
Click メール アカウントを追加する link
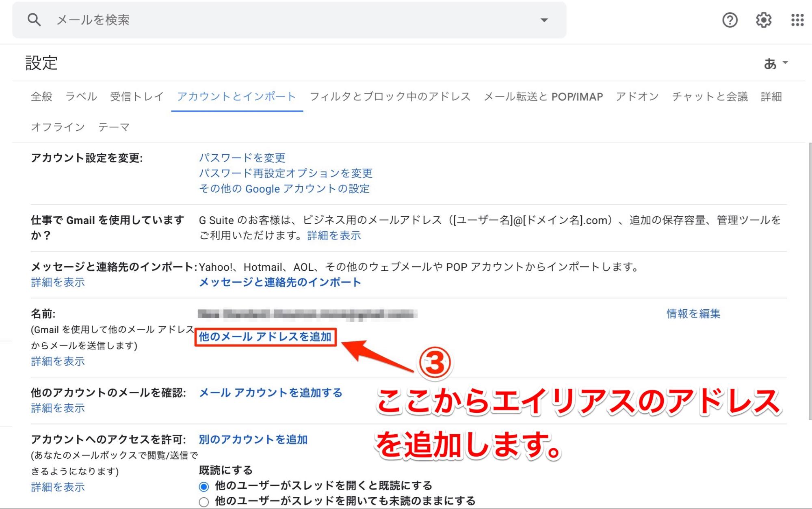[271, 393]
